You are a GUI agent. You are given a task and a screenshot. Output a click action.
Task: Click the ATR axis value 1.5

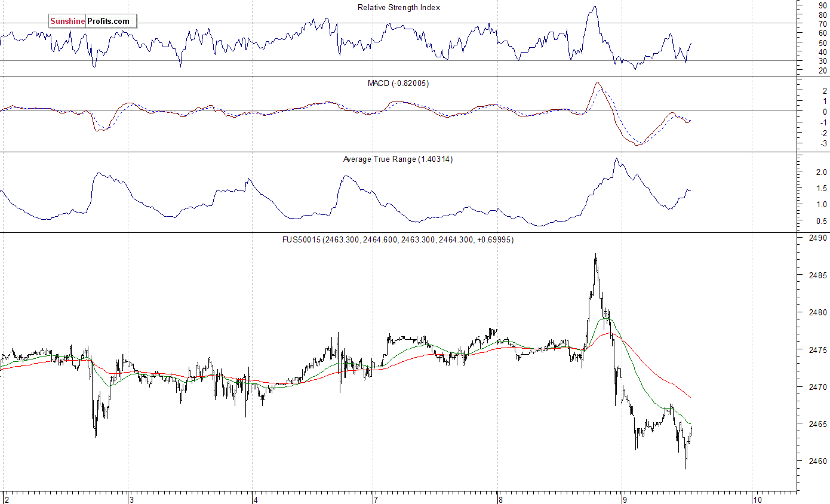[x=822, y=188]
